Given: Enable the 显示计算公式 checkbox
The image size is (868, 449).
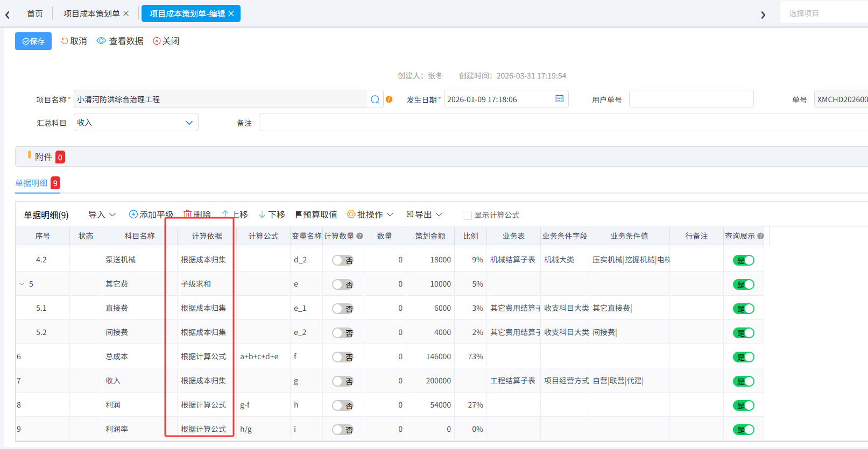Looking at the screenshot, I should (x=467, y=215).
